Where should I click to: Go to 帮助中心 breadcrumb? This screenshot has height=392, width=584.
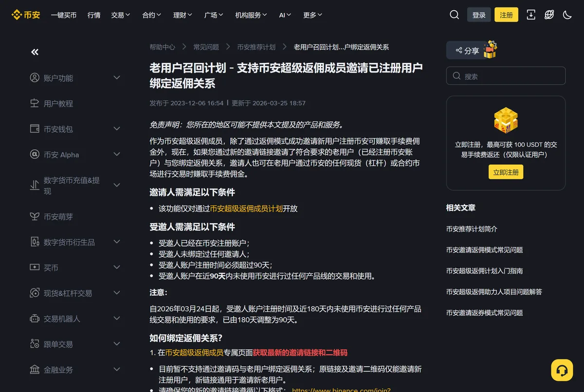pos(163,47)
